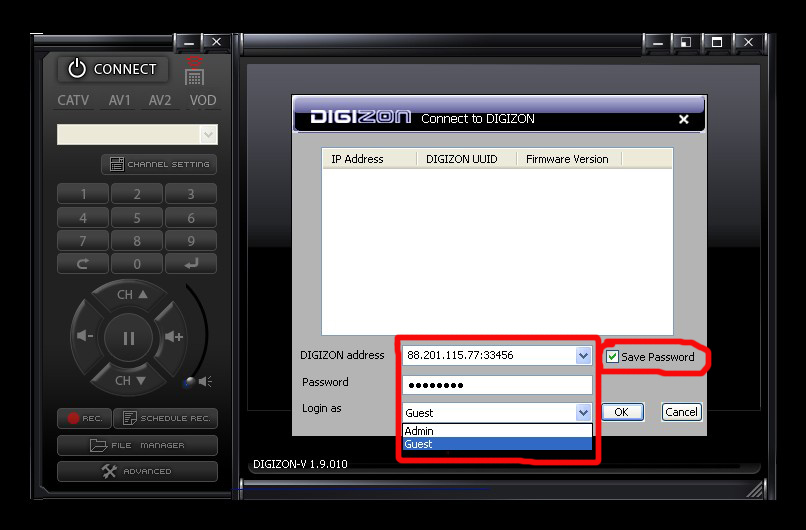Maximize the video viewer window
Screen dimensions: 806x530
pos(717,43)
